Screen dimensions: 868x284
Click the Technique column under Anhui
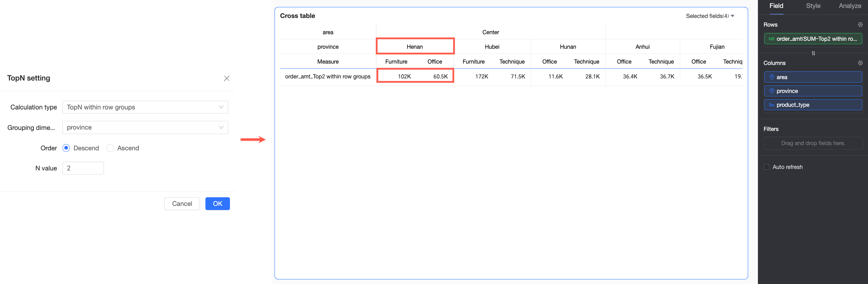(x=661, y=61)
